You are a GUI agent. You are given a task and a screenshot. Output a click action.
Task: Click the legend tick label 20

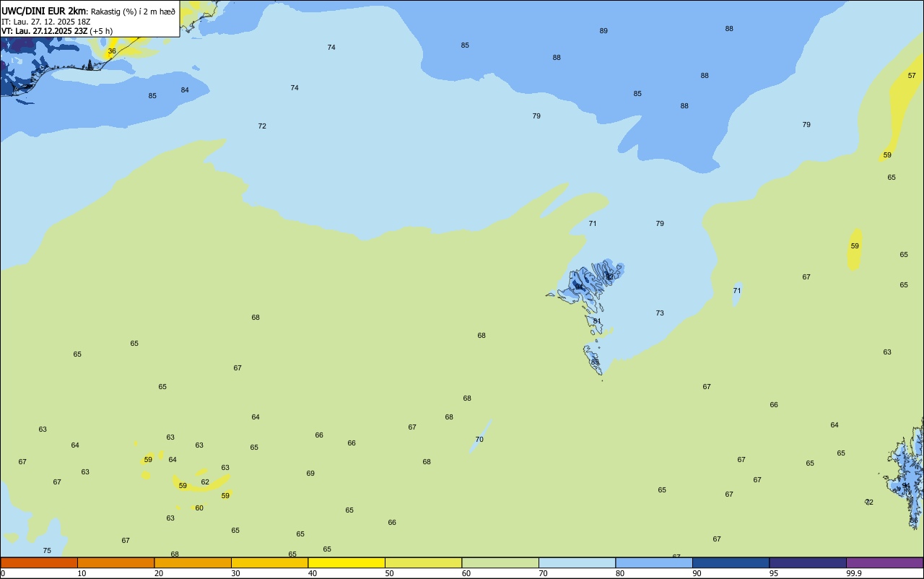[159, 573]
